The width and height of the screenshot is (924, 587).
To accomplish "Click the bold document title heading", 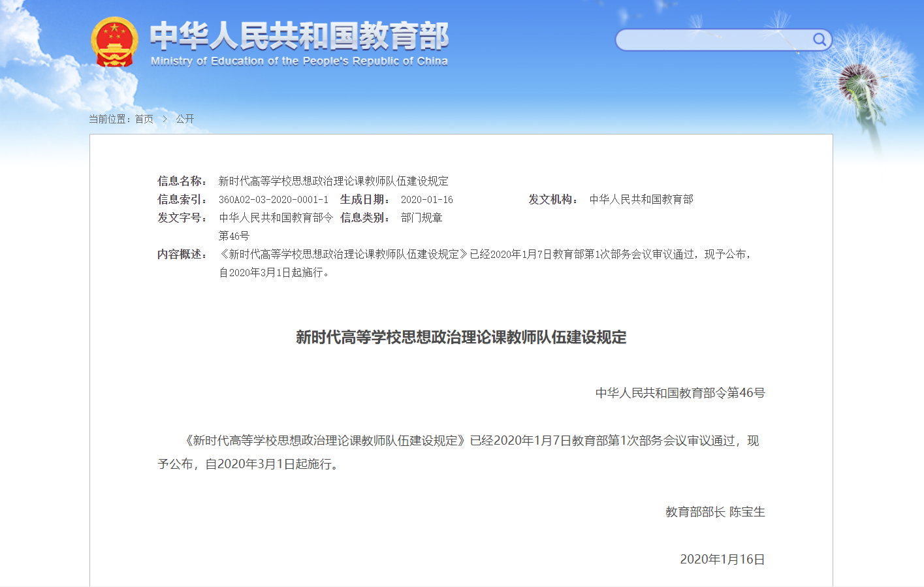I will pos(461,337).
